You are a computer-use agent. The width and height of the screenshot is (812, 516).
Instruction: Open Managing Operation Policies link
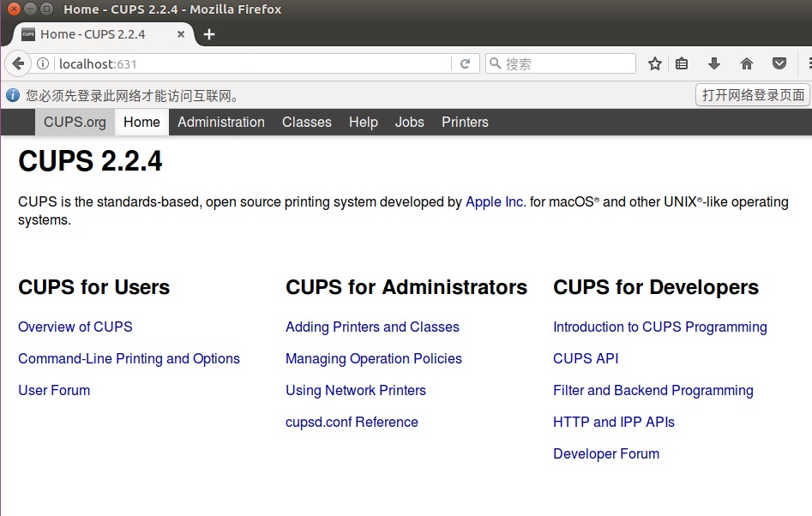pyautogui.click(x=373, y=358)
